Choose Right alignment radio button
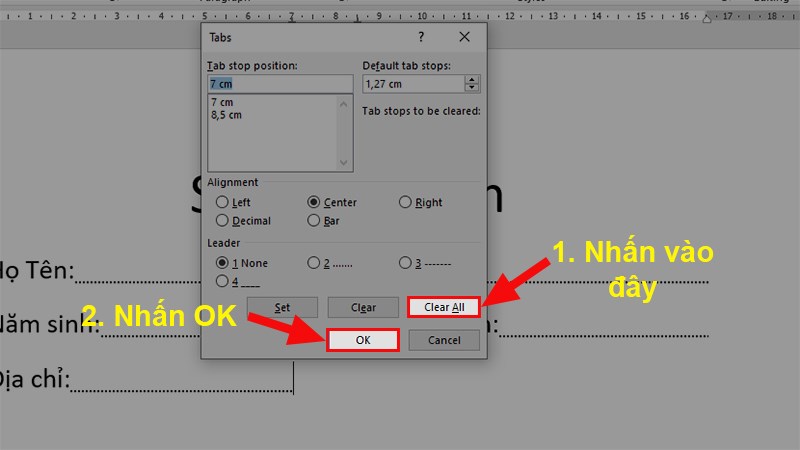800x450 pixels. [x=405, y=202]
